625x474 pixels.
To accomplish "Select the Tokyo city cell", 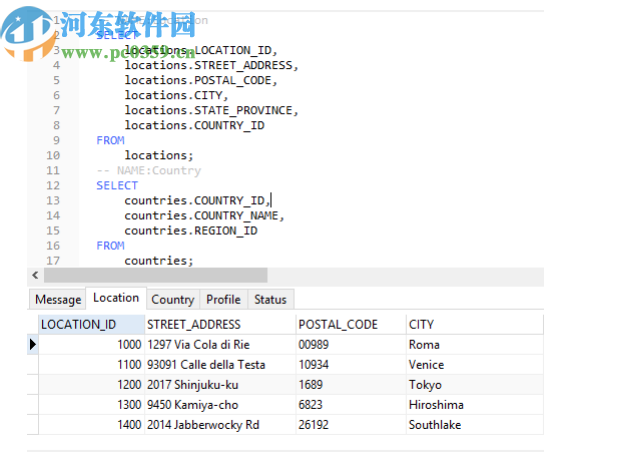I will (x=474, y=384).
